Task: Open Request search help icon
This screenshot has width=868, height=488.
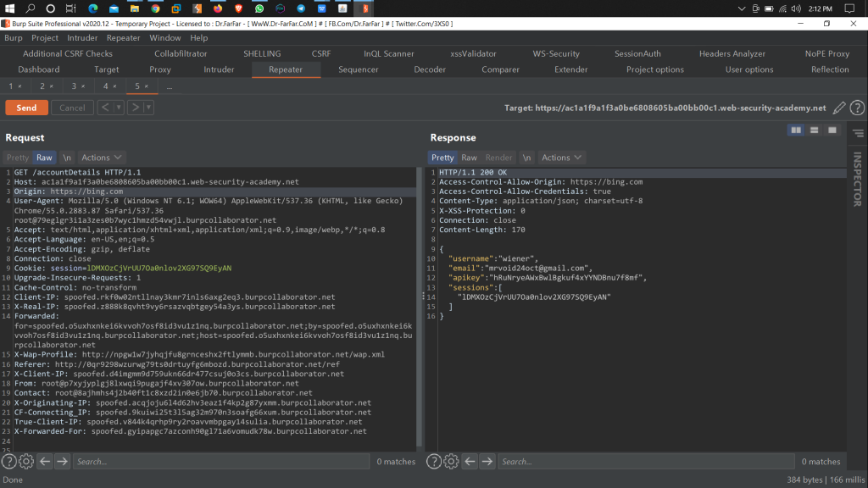Action: tap(8, 462)
